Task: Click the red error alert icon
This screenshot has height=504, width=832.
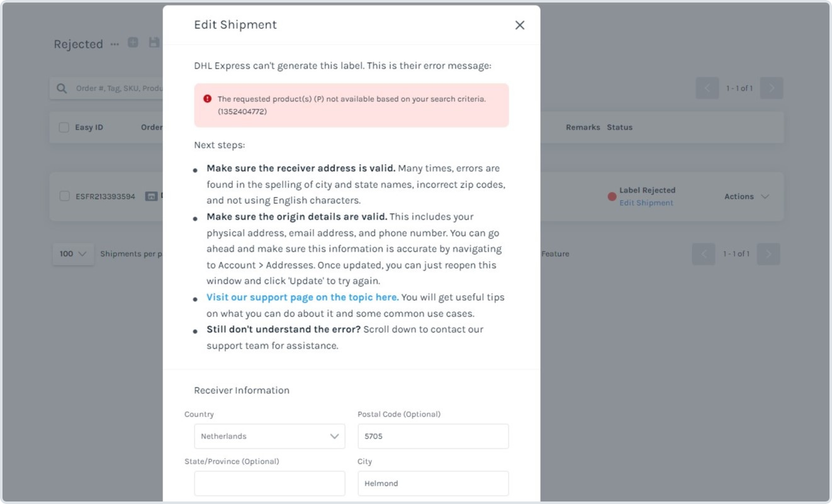Action: [208, 99]
